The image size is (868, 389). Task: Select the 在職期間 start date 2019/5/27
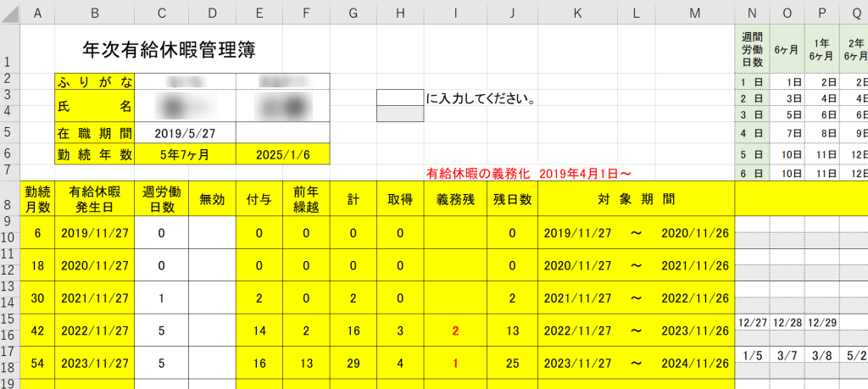[185, 133]
